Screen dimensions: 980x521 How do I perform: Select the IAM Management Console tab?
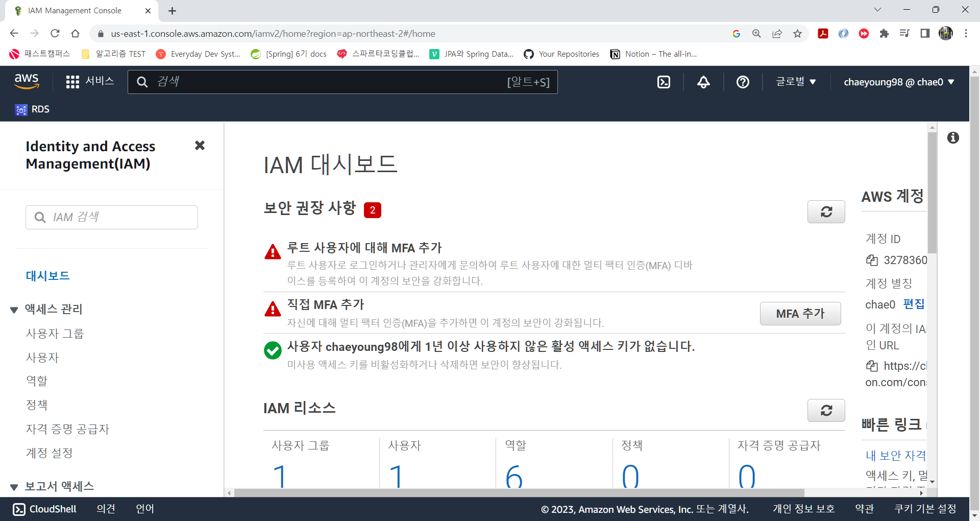point(82,11)
